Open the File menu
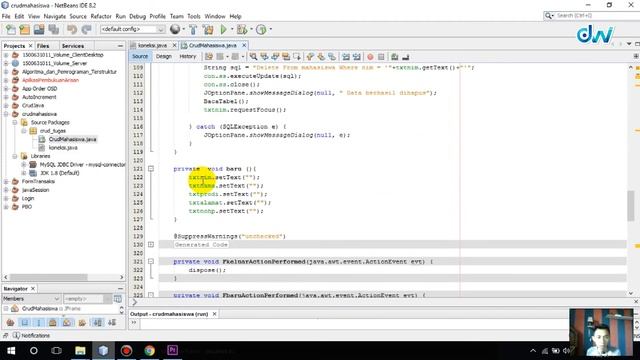The width and height of the screenshot is (640, 360). click(x=6, y=16)
